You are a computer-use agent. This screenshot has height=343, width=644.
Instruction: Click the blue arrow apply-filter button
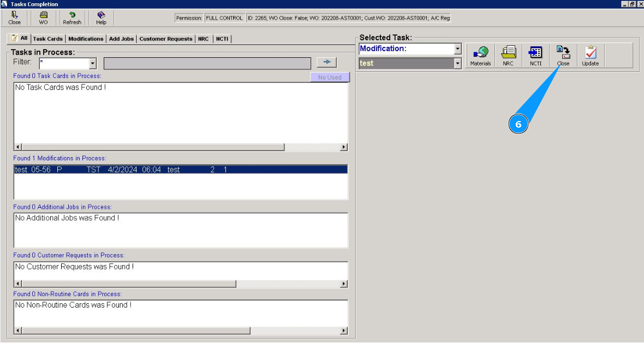pos(327,62)
